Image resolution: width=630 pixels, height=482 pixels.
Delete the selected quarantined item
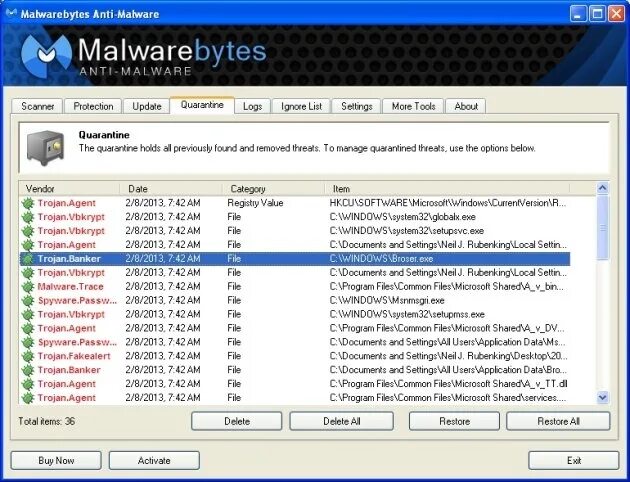(x=237, y=421)
